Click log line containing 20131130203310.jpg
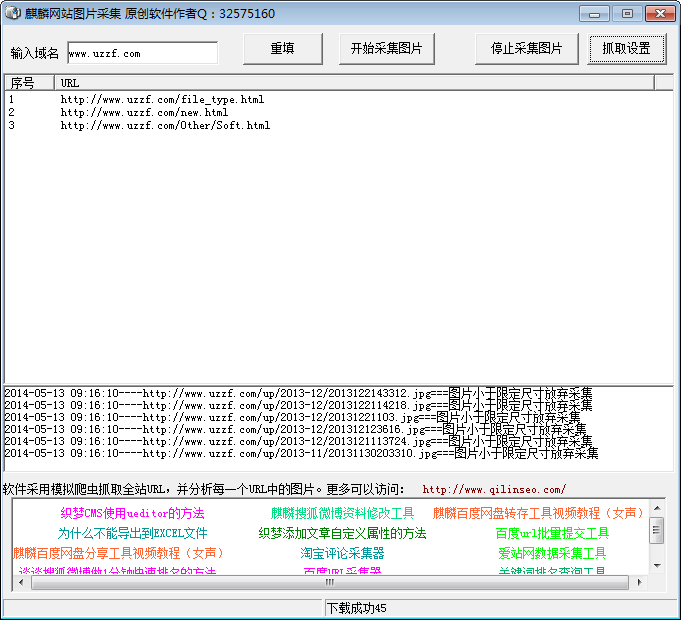 [x=301, y=454]
